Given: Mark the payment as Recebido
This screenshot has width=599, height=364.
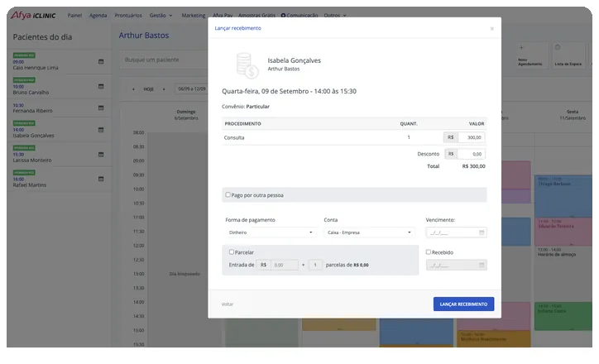Looking at the screenshot, I should click(x=429, y=252).
